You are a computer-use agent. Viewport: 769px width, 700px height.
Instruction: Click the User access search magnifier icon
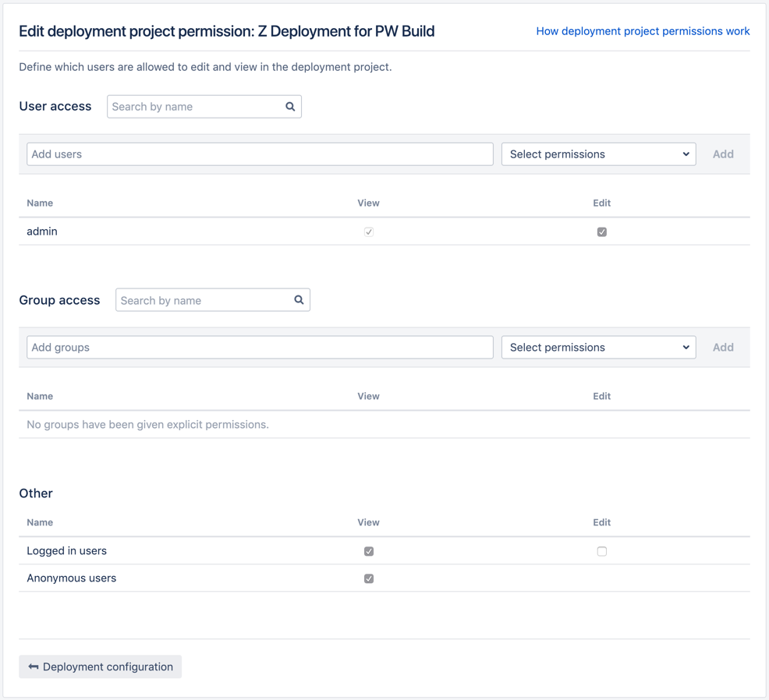(x=290, y=106)
